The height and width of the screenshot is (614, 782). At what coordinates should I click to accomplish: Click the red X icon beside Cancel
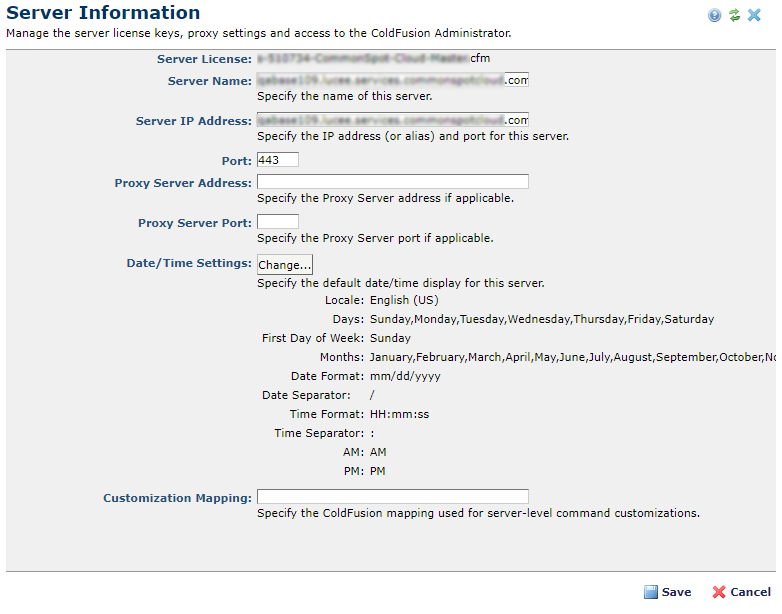point(719,592)
